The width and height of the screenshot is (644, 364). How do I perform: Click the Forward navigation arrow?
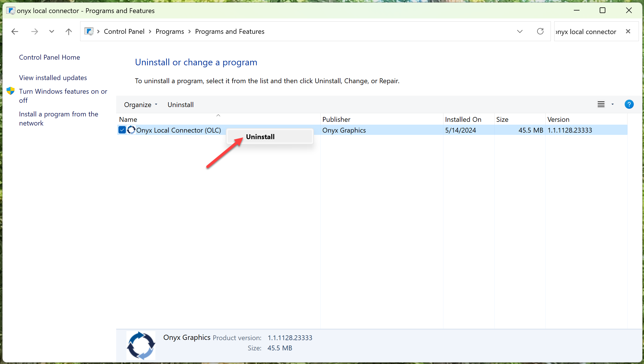click(34, 32)
